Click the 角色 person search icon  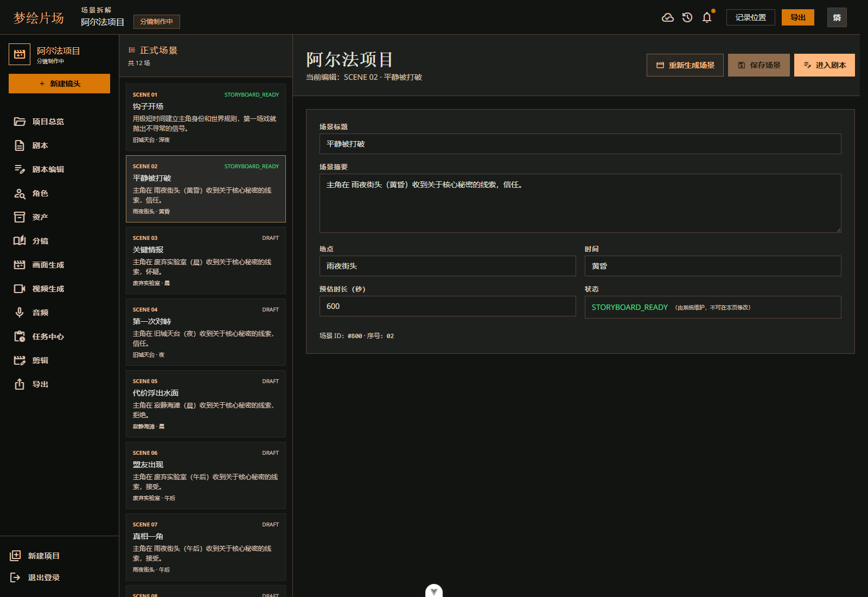(20, 193)
